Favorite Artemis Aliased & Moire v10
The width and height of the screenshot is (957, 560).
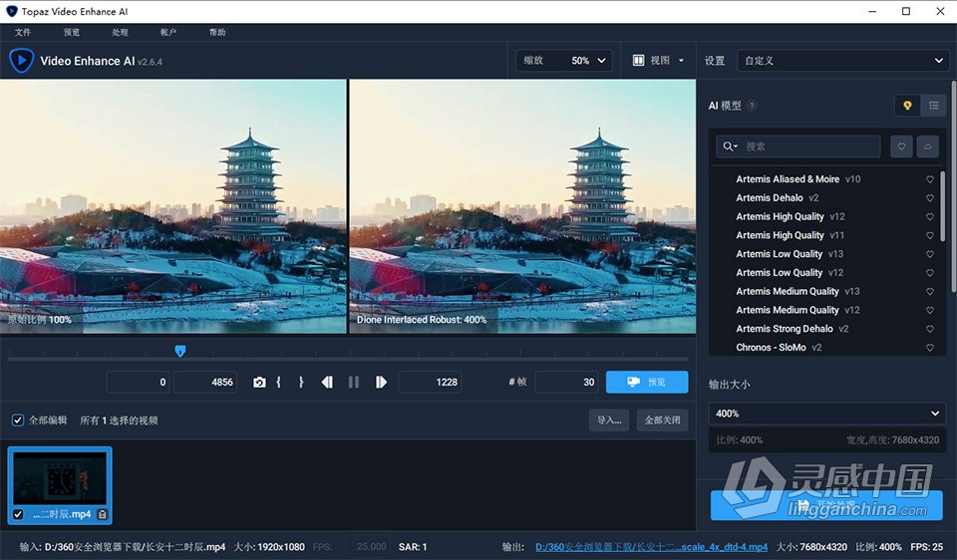tap(929, 179)
